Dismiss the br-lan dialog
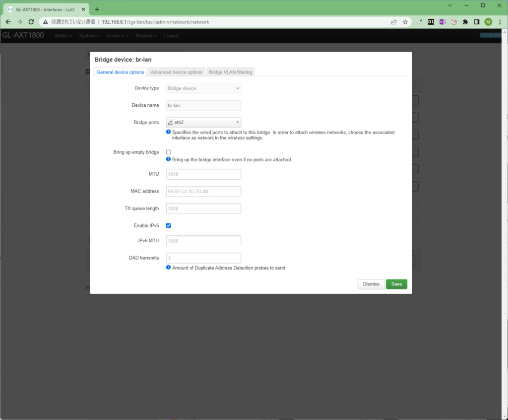Viewport: 508px width, 420px height. tap(371, 284)
